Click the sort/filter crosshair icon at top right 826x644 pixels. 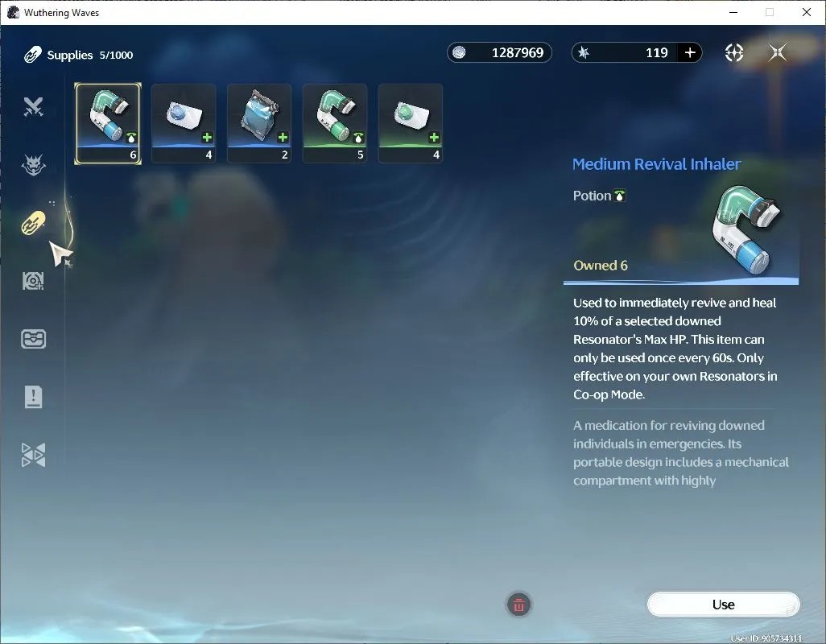pos(733,52)
